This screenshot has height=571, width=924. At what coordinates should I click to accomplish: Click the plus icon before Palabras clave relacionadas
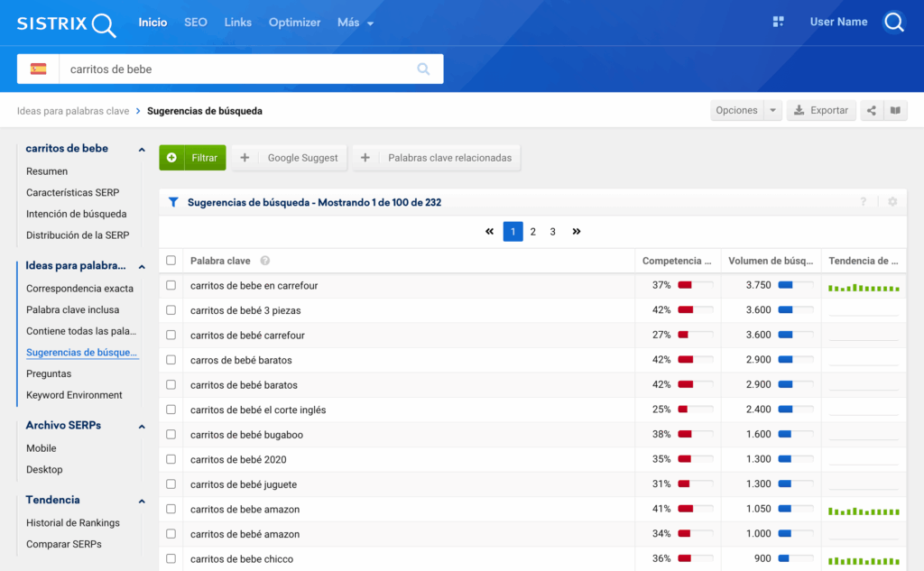(x=365, y=158)
